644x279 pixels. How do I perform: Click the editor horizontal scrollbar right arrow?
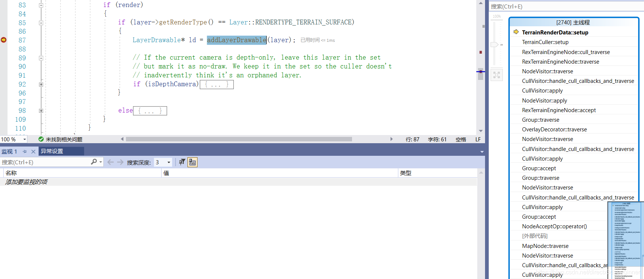(391, 139)
